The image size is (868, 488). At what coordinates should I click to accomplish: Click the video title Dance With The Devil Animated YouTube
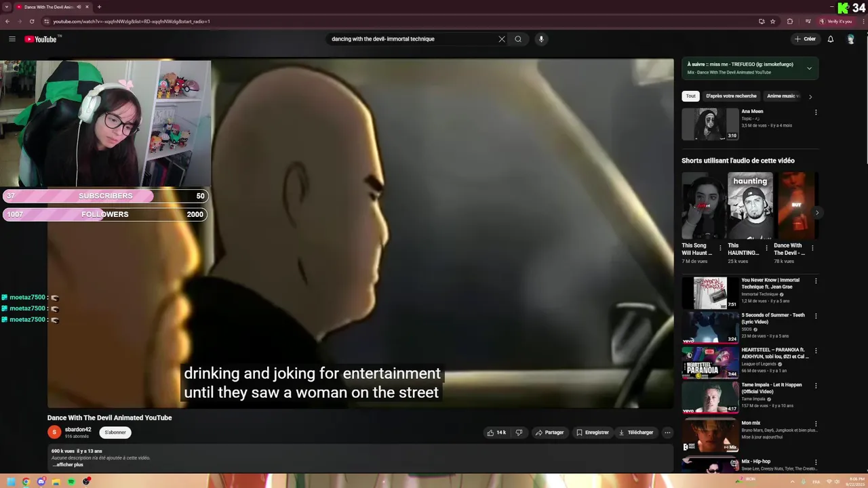tap(110, 418)
